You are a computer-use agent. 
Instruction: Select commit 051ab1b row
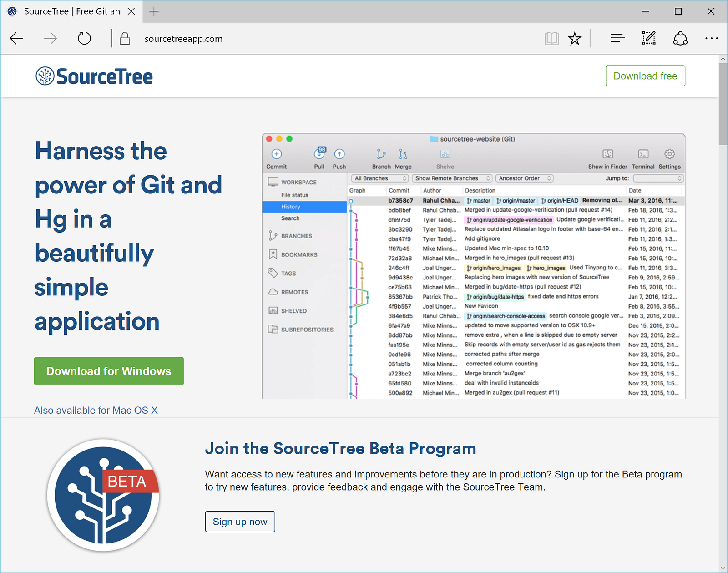pyautogui.click(x=516, y=364)
